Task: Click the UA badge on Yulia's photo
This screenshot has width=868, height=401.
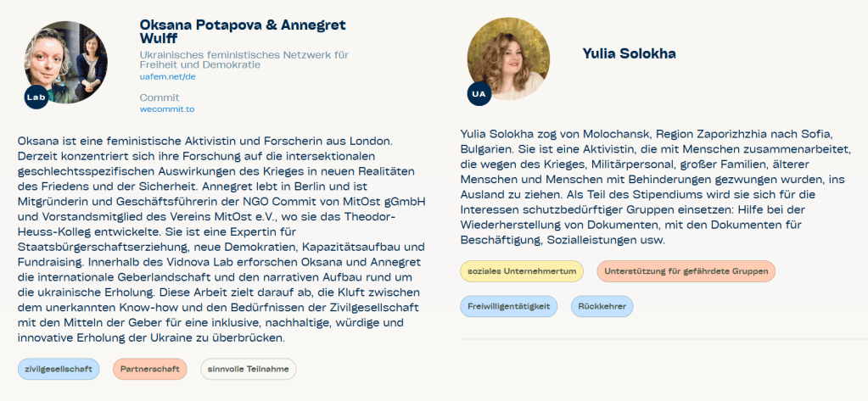Action: click(x=479, y=93)
